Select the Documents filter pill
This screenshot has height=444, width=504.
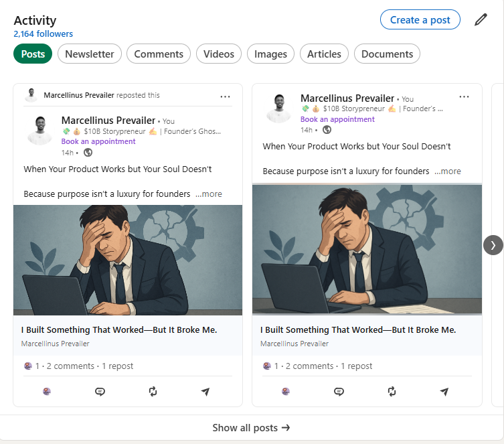click(x=387, y=54)
